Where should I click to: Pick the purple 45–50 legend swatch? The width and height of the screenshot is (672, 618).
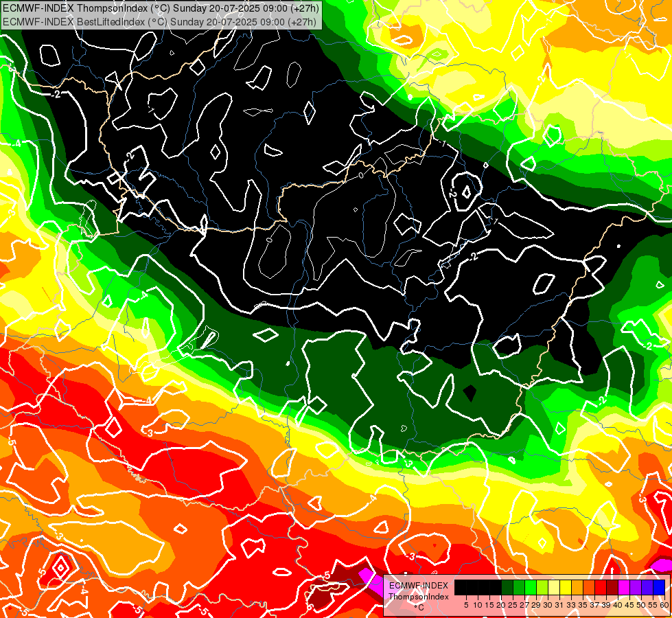click(636, 588)
